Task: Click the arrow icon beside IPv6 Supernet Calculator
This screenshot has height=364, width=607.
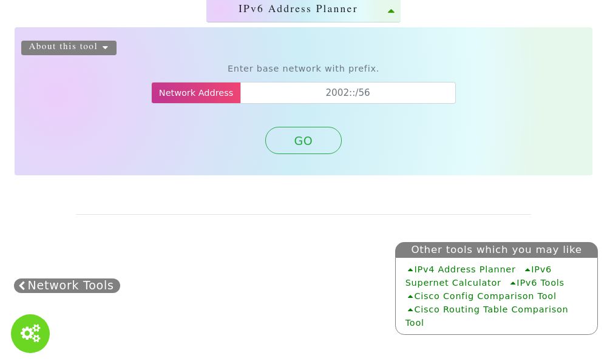Action: pos(527,269)
